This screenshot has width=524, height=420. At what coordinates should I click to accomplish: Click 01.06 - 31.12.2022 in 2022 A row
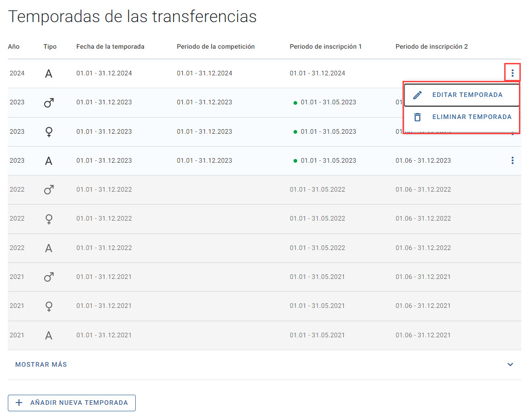[x=423, y=248]
